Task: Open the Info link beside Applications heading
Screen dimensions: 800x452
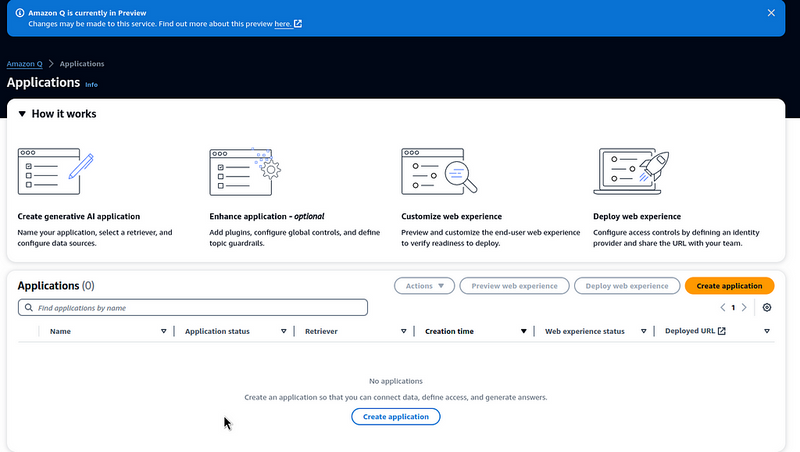Action: pos(91,85)
